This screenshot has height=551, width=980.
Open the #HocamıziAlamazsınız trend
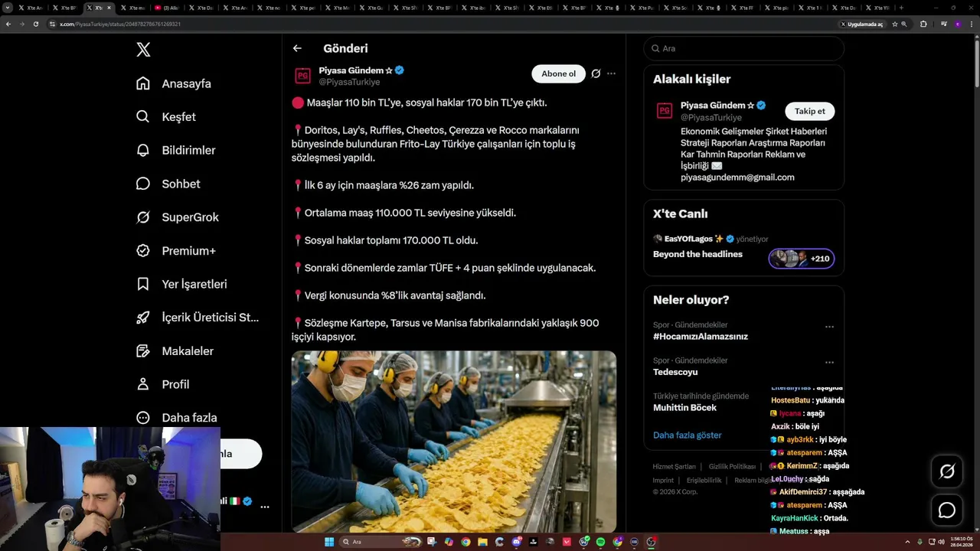701,336
